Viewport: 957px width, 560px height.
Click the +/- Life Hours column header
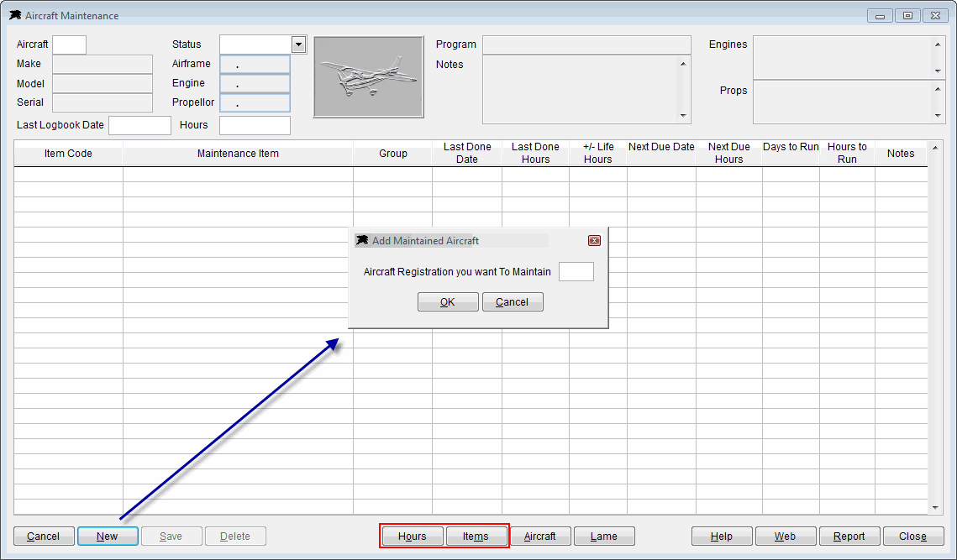click(x=598, y=154)
